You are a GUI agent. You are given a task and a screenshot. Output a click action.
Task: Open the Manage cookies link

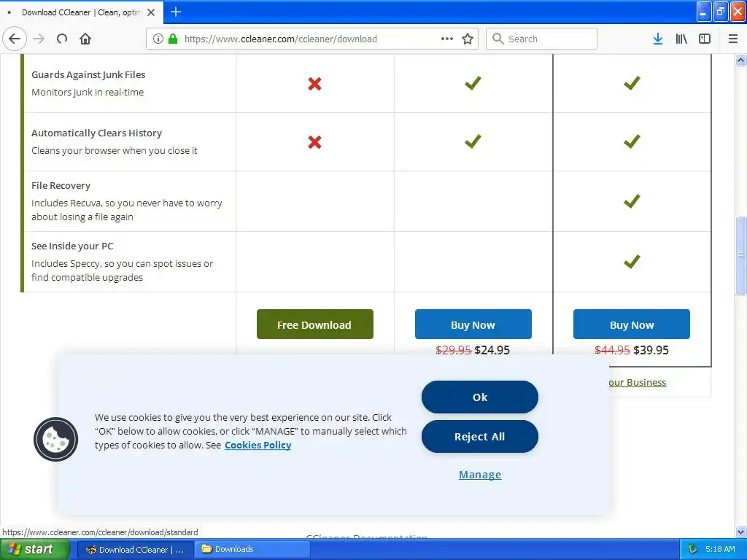(x=480, y=475)
